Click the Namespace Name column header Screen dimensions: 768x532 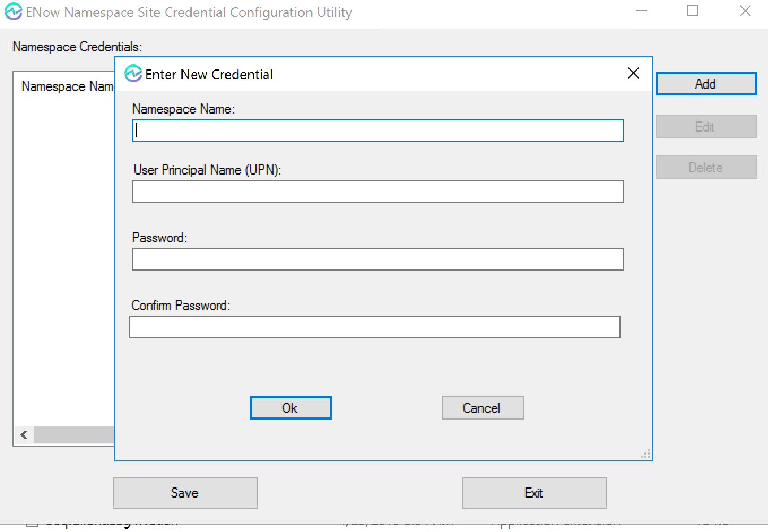67,86
